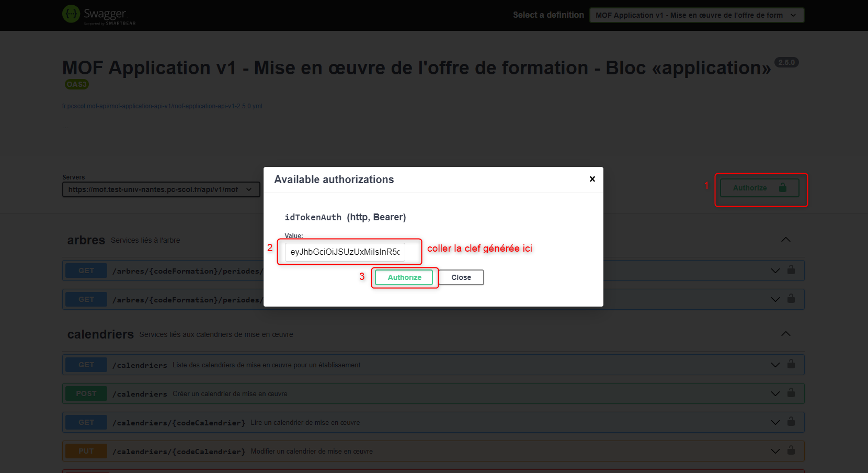This screenshot has height=473, width=868.
Task: Click lock icon on second arbres GET row
Action: pos(791,299)
